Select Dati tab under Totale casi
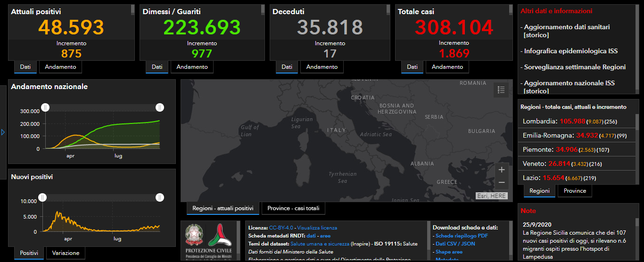This screenshot has height=262, width=644. (412, 67)
